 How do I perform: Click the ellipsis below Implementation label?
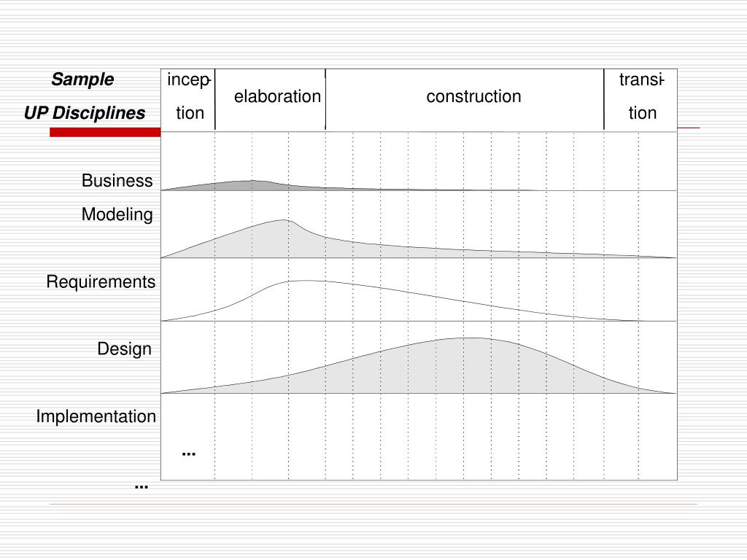pos(142,487)
